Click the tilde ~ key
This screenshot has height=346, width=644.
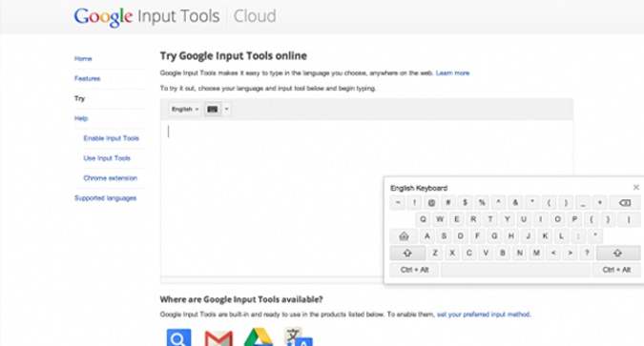point(397,203)
